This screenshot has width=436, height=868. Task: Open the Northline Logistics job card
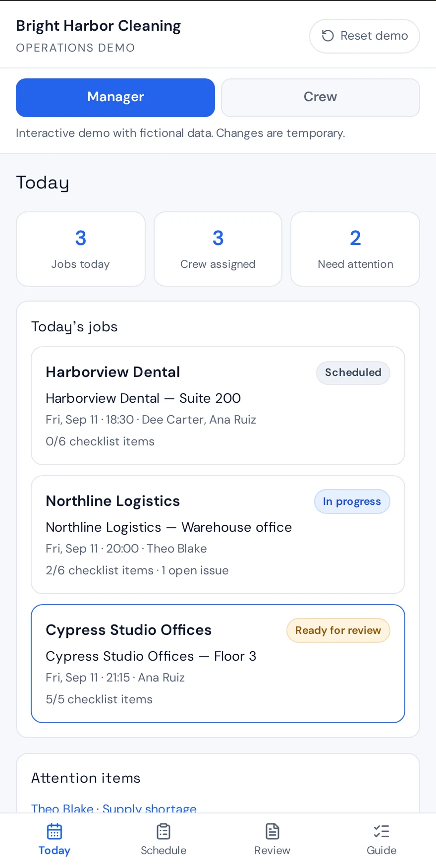[218, 535]
